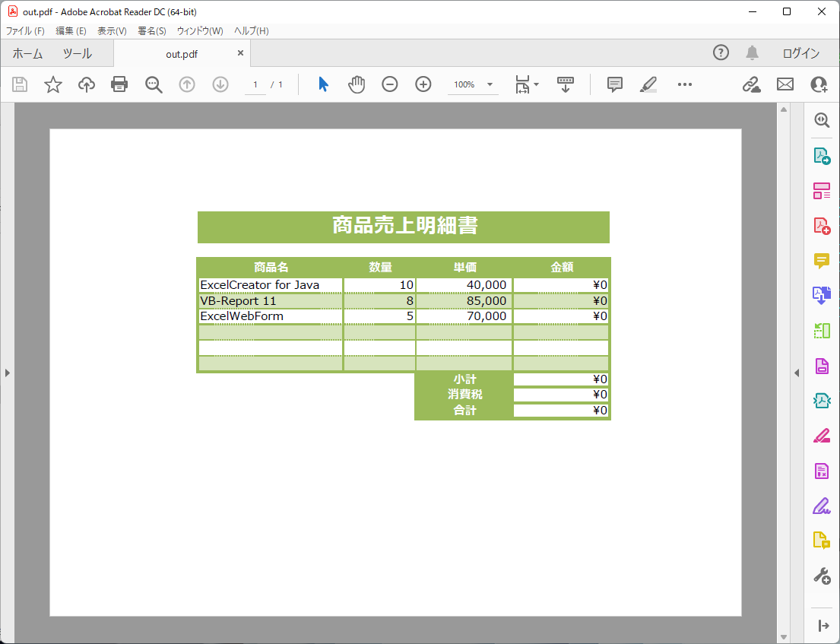Click the scrolling mode keyboard icon

coord(565,84)
